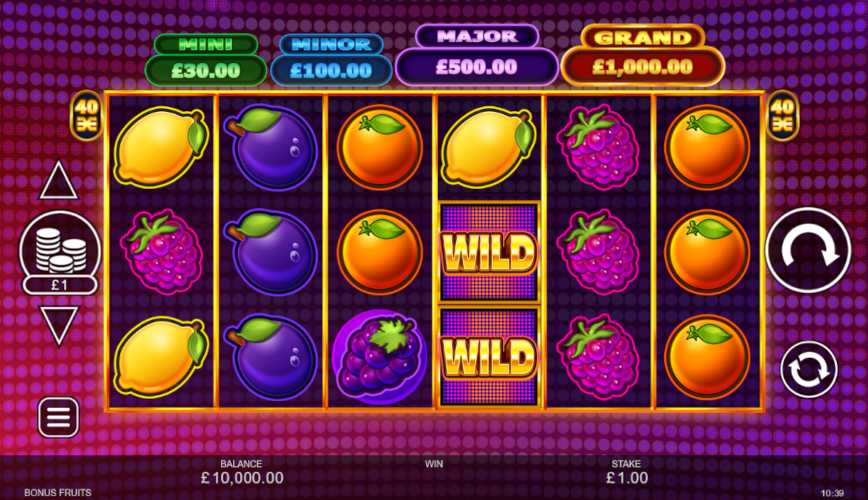
Task: Increase stake with the up triangle
Action: [58, 181]
